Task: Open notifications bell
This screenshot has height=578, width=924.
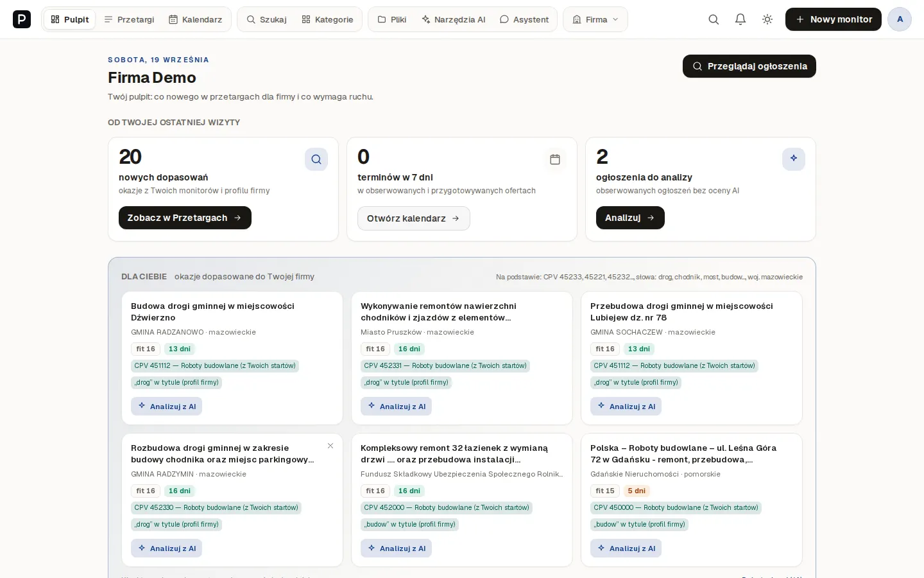Action: (x=740, y=19)
